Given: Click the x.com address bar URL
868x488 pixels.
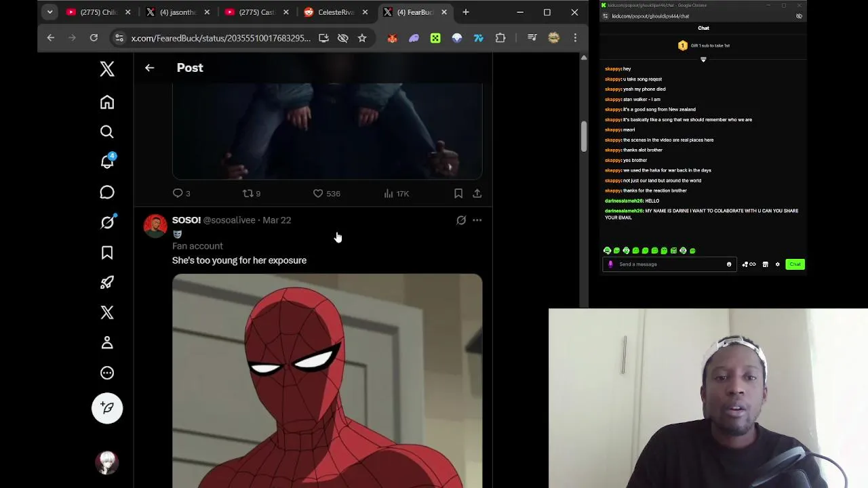Looking at the screenshot, I should (220, 38).
